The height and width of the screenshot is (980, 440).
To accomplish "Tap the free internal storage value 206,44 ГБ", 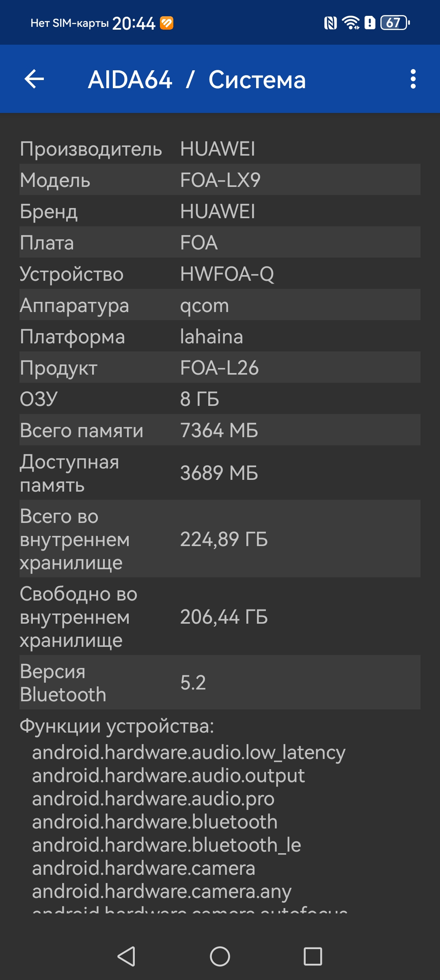I will (224, 617).
